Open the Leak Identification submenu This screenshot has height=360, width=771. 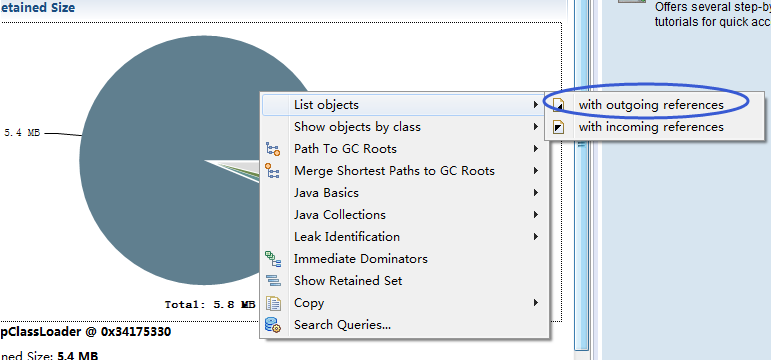click(x=404, y=237)
